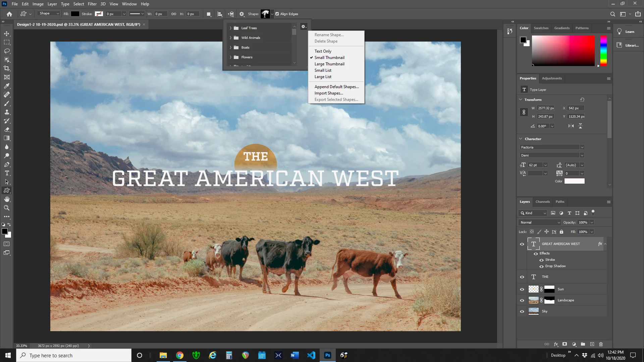Screen dimensions: 644x362
Task: Select the Eyedropper tool
Action: pos(7,86)
